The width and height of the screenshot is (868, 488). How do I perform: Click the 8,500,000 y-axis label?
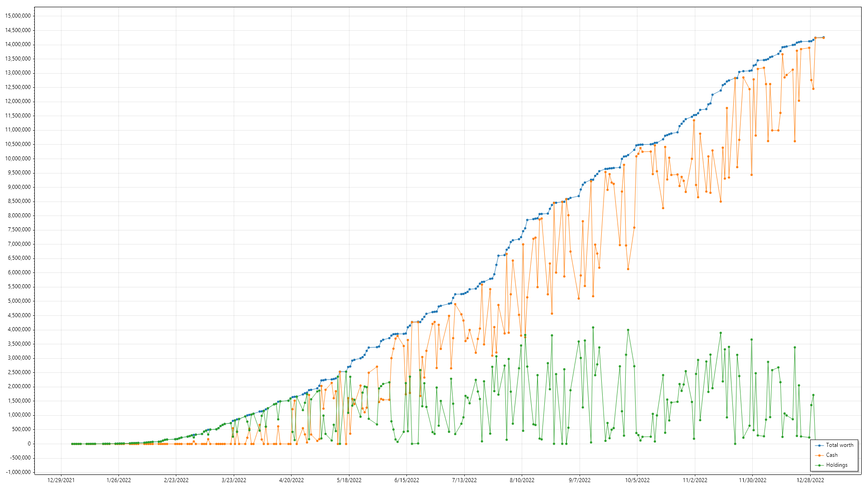coord(19,201)
